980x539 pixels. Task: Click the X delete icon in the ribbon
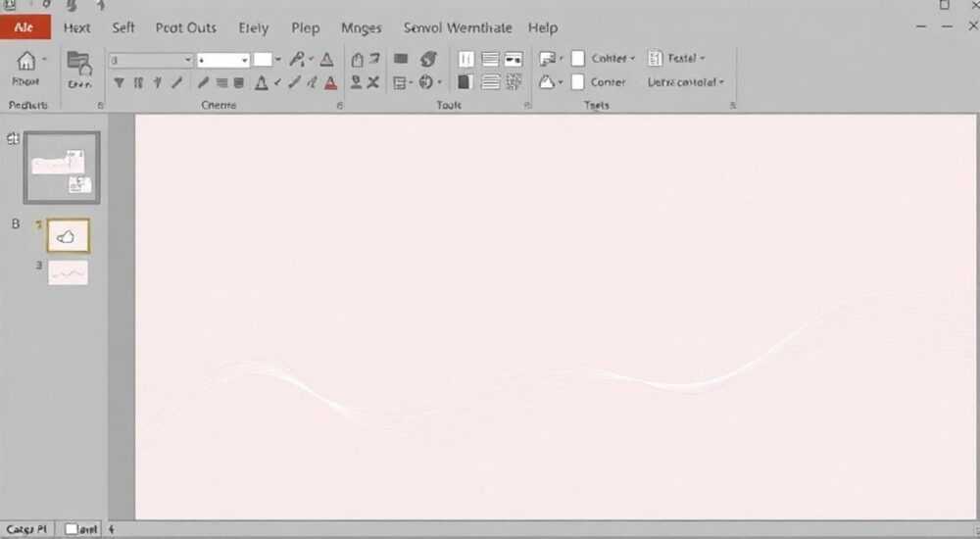pos(373,82)
